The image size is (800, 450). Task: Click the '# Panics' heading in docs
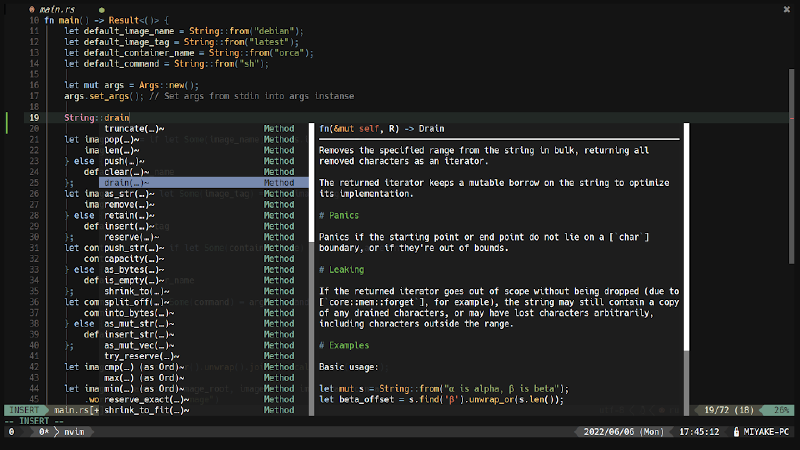pos(339,215)
